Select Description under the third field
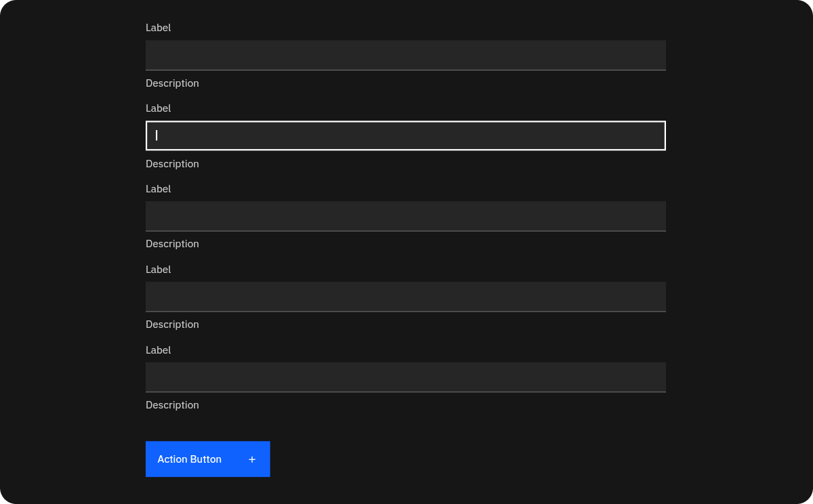 coord(172,244)
